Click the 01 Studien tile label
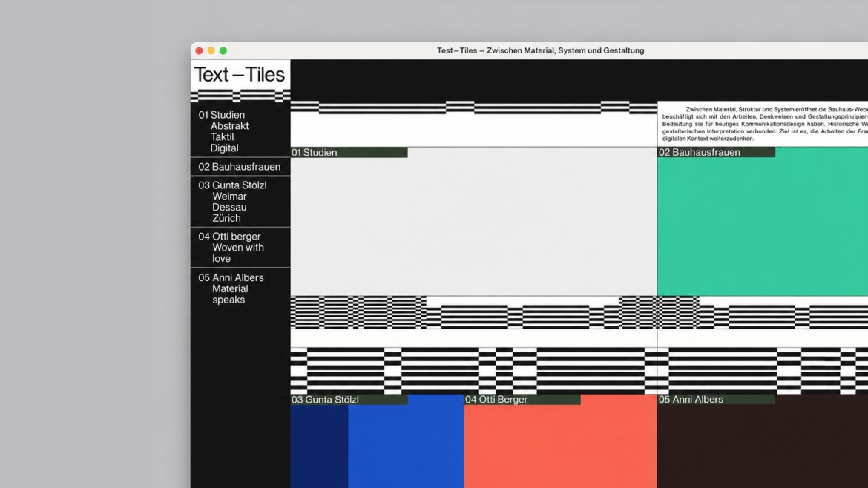Viewport: 868px width, 488px height. coord(349,152)
